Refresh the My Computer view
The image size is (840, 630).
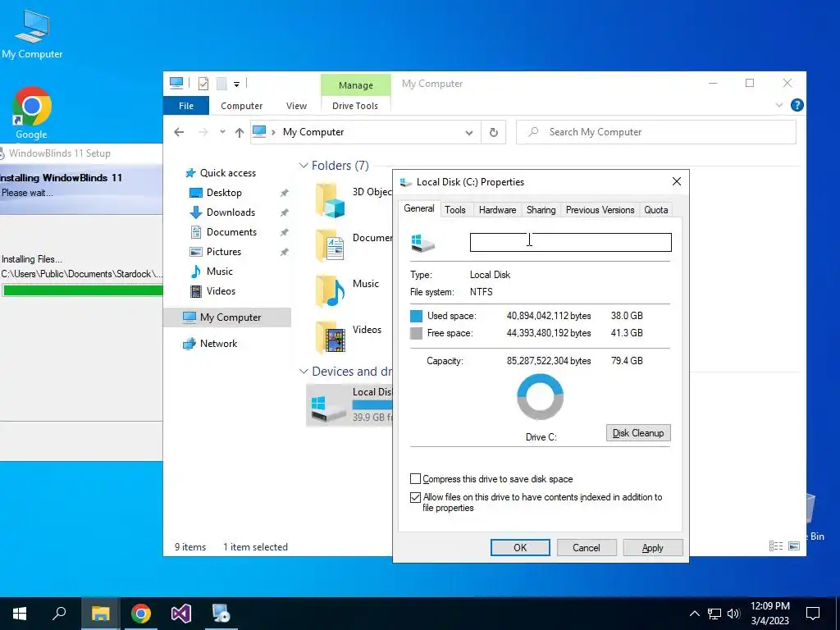coord(493,132)
